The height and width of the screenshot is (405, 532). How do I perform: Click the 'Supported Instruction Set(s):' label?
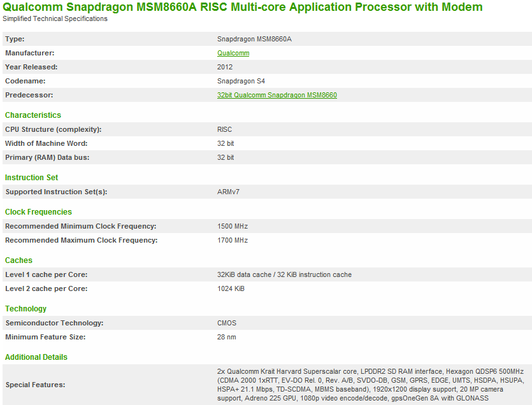pyautogui.click(x=56, y=192)
